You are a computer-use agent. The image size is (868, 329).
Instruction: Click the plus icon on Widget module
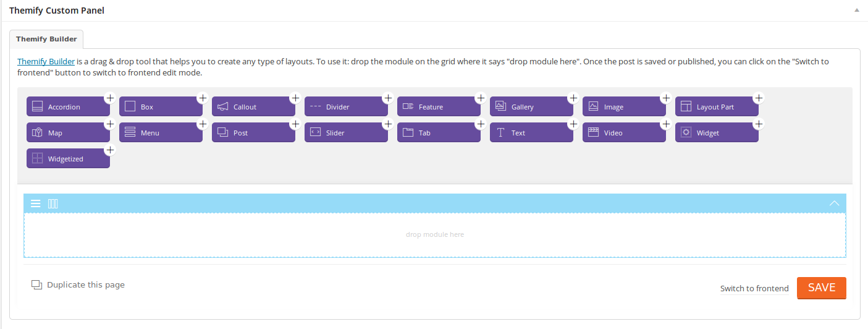[x=758, y=124]
